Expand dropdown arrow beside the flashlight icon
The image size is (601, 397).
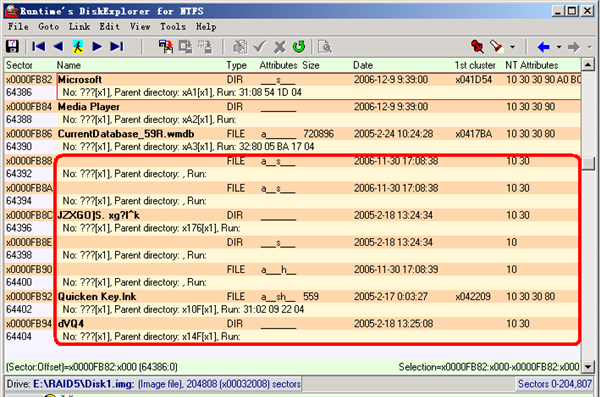pyautogui.click(x=512, y=47)
